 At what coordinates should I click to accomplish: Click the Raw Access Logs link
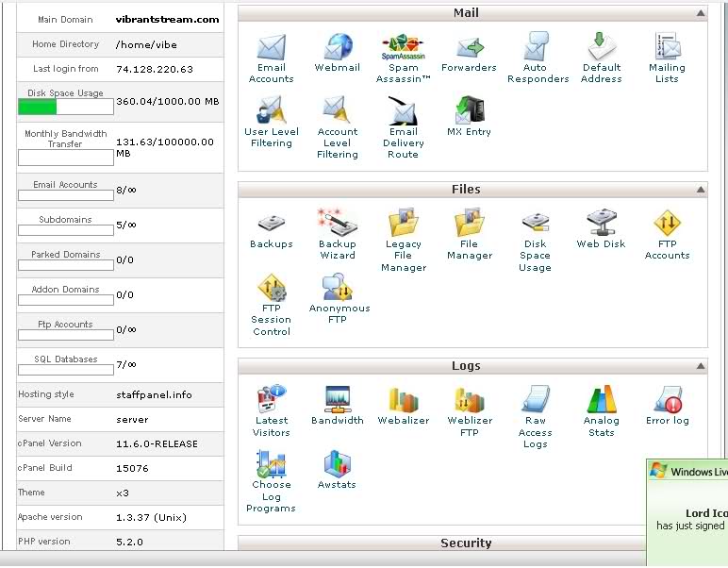click(x=535, y=432)
